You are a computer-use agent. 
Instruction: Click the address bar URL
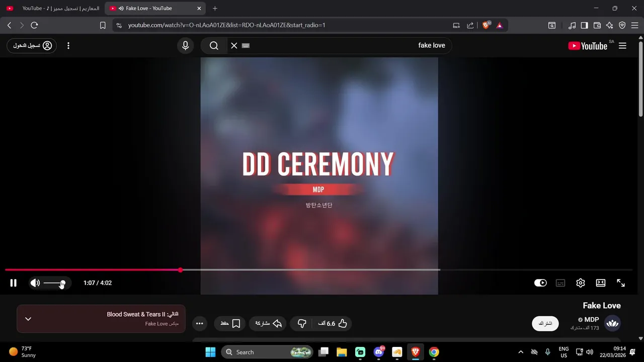click(x=226, y=25)
